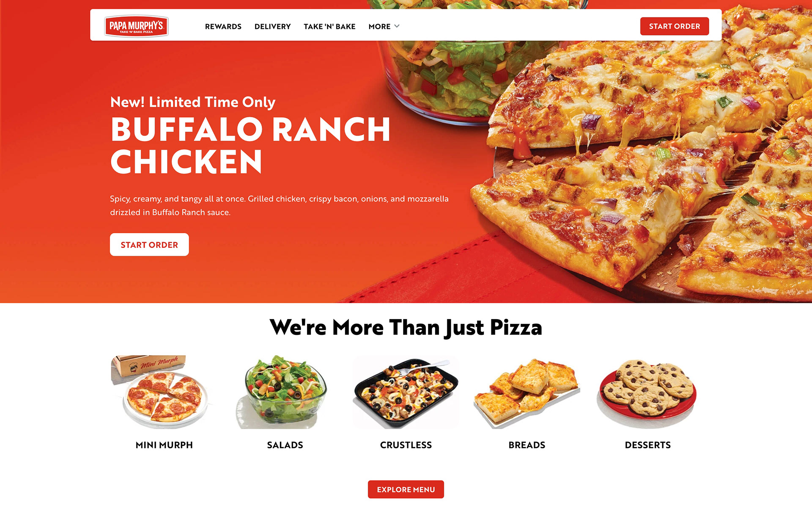This screenshot has height=508, width=812.
Task: Open the Crustless category label
Action: pos(406,445)
